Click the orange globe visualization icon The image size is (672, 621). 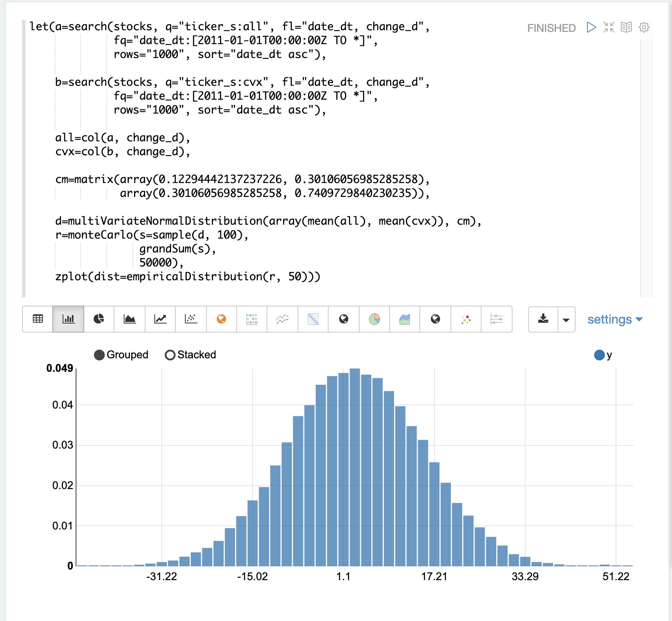(221, 319)
